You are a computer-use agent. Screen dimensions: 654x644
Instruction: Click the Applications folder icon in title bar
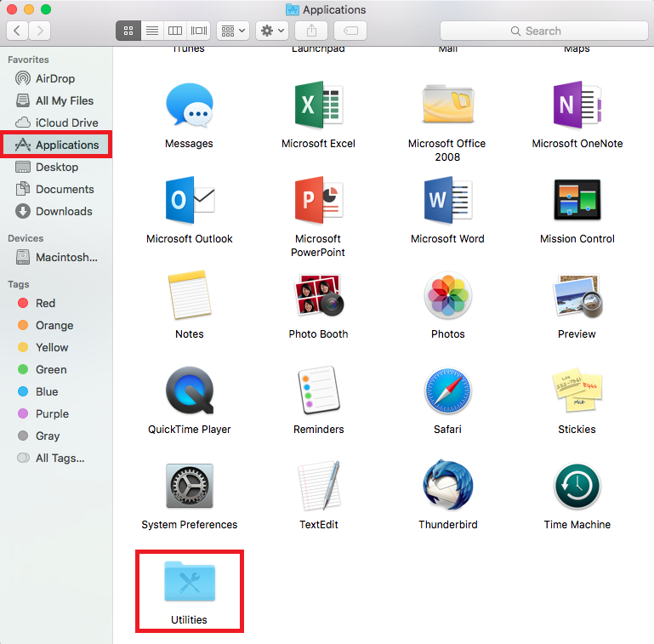click(293, 9)
